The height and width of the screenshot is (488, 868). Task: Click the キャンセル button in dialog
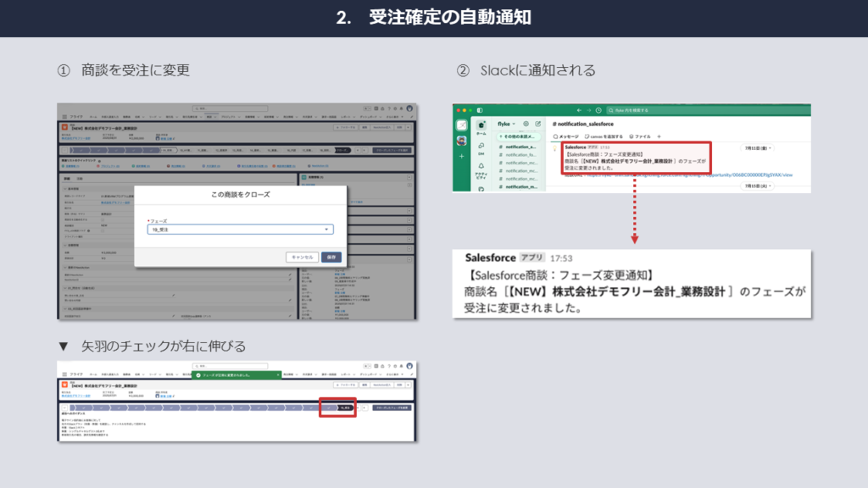click(x=302, y=257)
